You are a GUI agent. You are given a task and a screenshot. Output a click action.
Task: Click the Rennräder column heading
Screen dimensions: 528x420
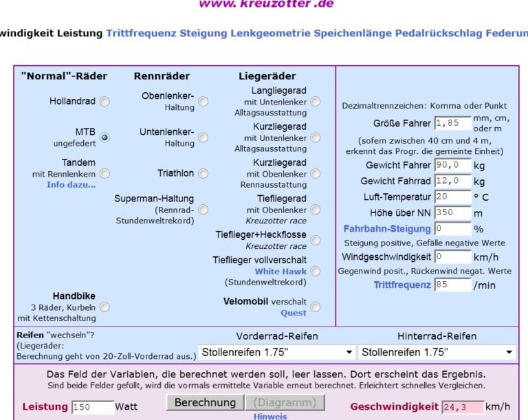tap(162, 76)
